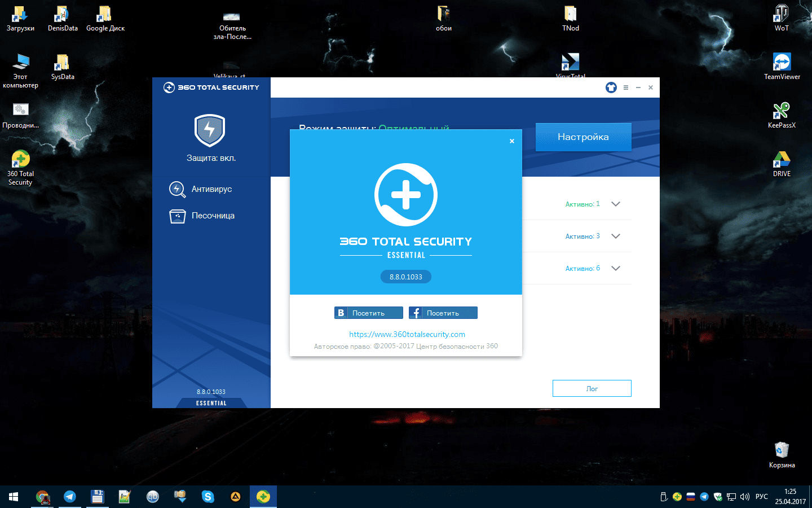Open Этот компьютер desktop icon
This screenshot has height=508, width=812.
coord(20,71)
